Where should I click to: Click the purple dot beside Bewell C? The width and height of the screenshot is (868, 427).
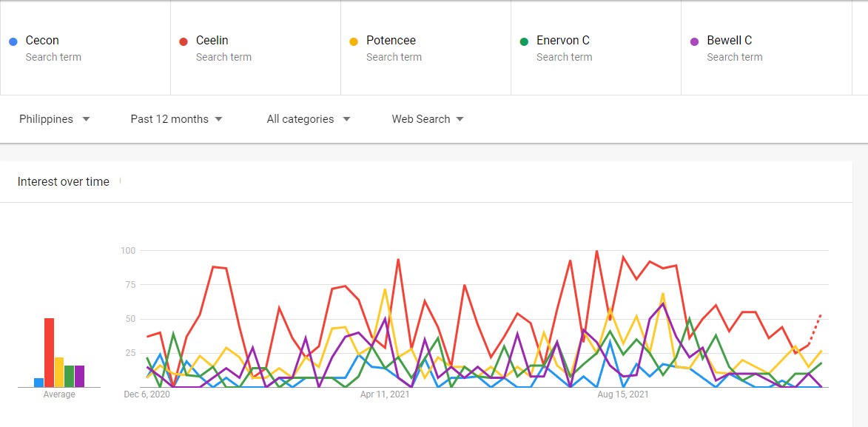tap(693, 41)
